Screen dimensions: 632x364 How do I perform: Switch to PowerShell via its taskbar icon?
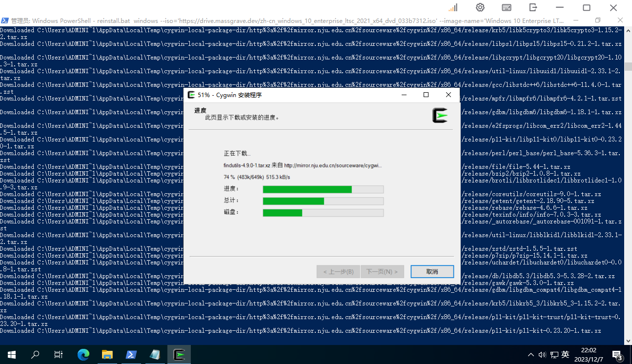[x=131, y=355]
